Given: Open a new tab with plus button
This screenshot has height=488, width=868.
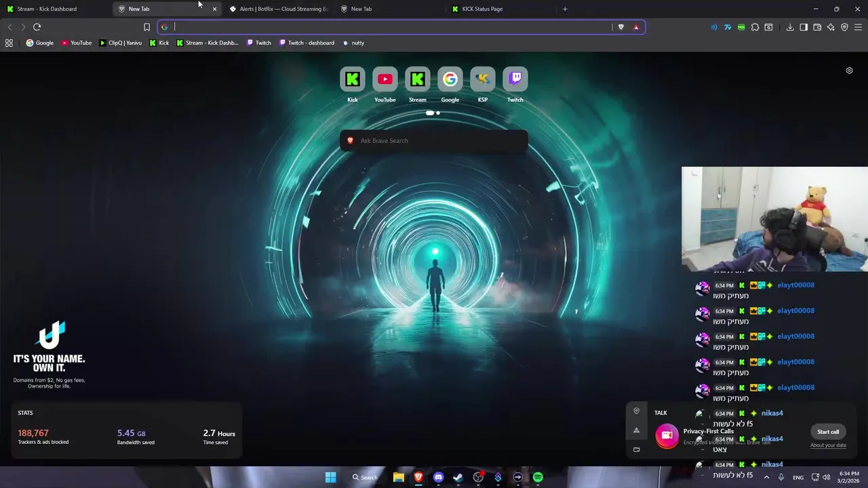Looking at the screenshot, I should pyautogui.click(x=565, y=9).
